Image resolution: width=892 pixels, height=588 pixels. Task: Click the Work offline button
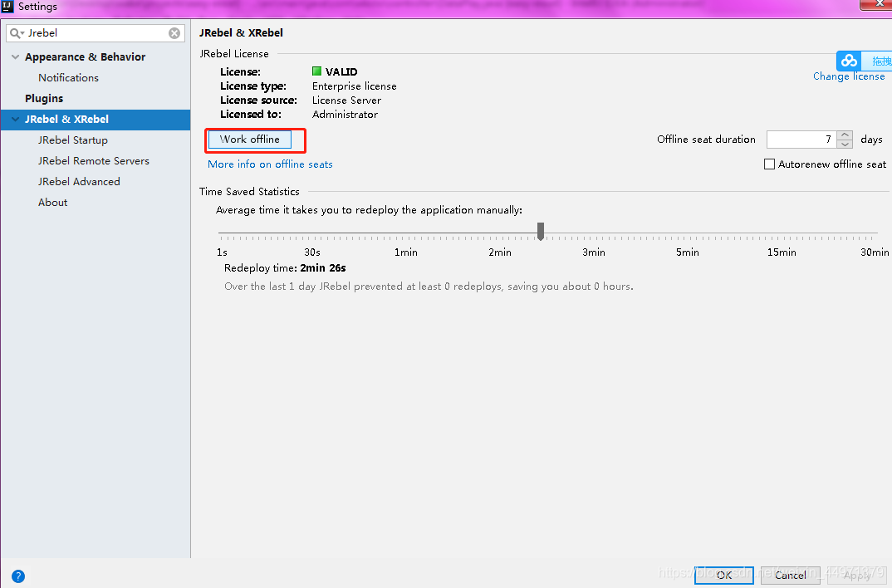click(x=250, y=140)
